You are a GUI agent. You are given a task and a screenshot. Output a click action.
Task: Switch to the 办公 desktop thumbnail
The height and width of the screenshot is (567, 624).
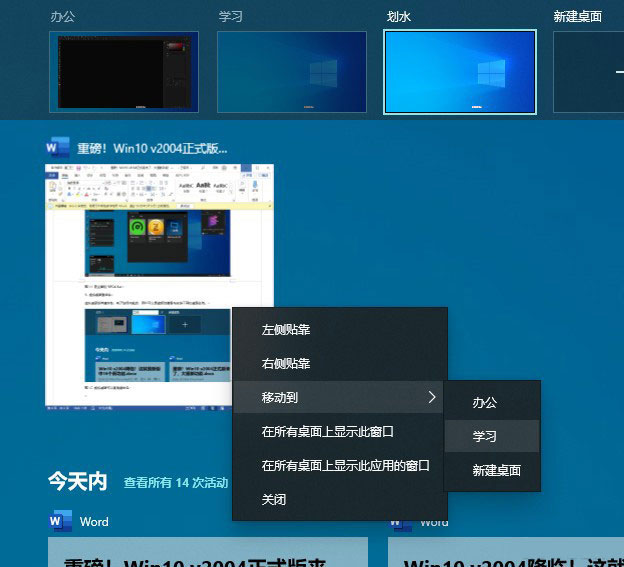click(123, 71)
